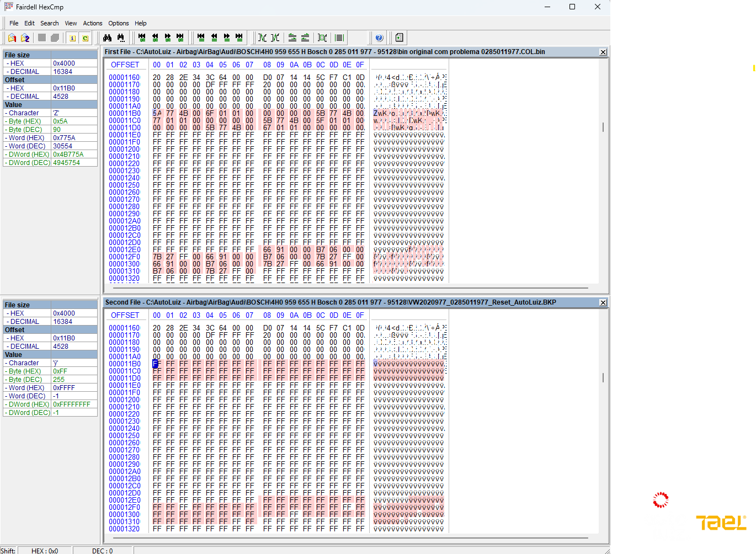Viewport: 756px width, 554px height.
Task: Click Word HEX value 0x775A
Action: [74, 138]
